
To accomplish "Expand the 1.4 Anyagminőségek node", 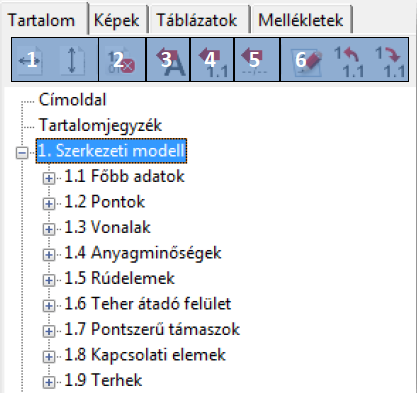I will [49, 255].
